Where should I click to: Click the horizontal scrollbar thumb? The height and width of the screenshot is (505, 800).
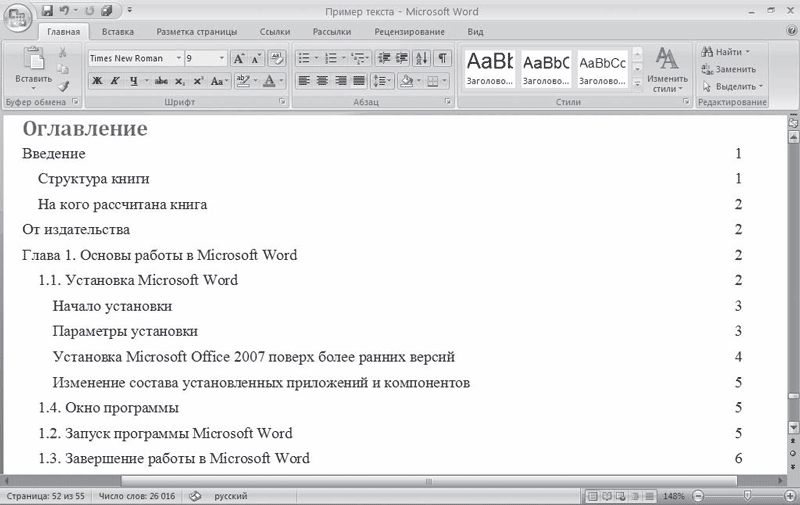click(x=429, y=481)
